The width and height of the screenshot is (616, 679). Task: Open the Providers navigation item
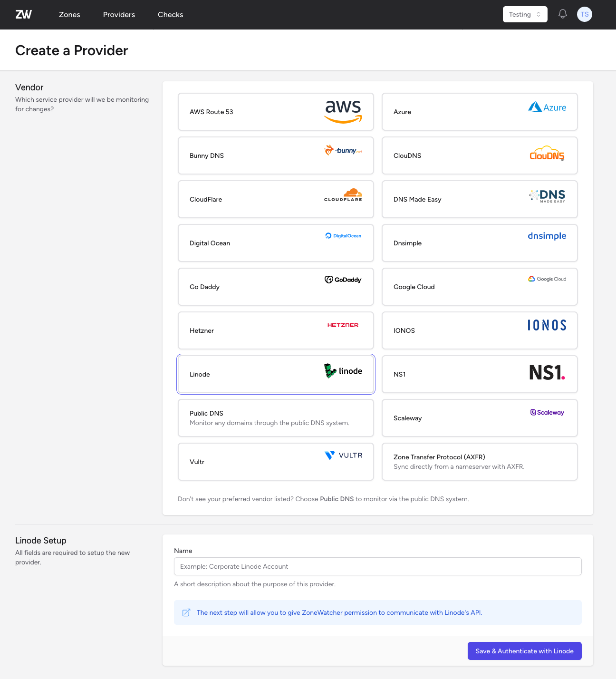click(119, 14)
